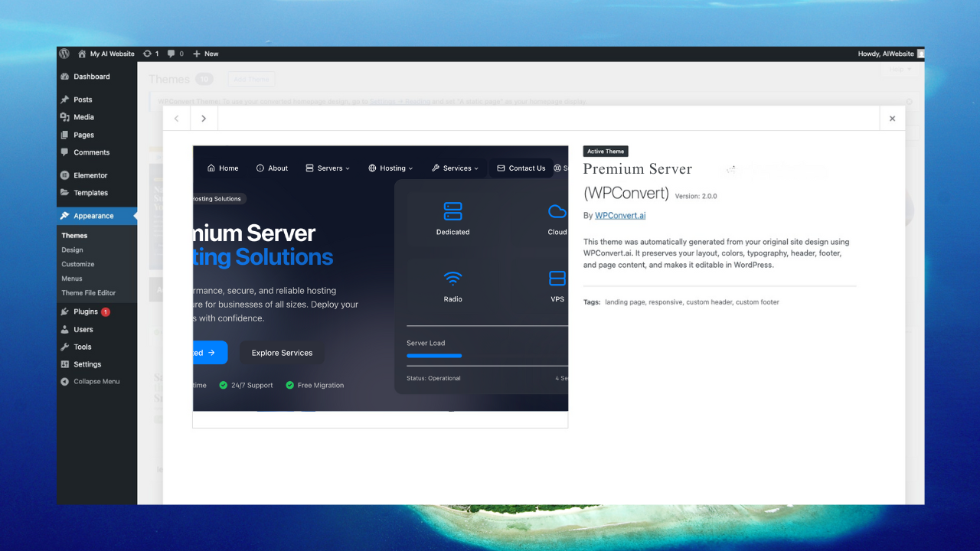
Task: Click the My AI Website site name
Action: click(112, 54)
